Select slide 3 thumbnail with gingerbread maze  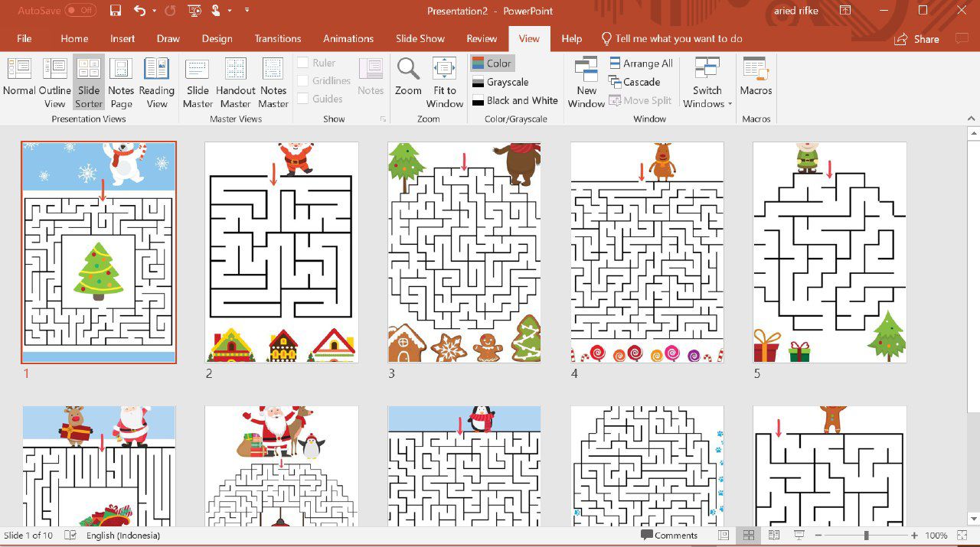point(464,252)
